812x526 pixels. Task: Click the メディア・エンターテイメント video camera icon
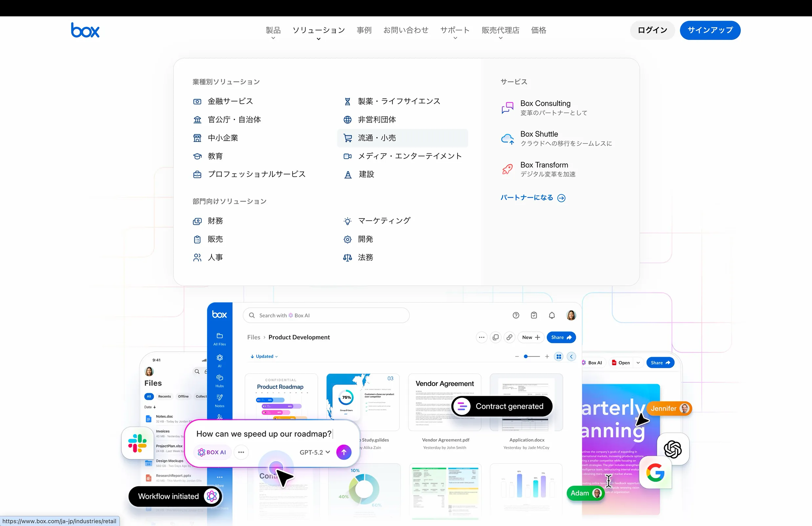pos(347,156)
